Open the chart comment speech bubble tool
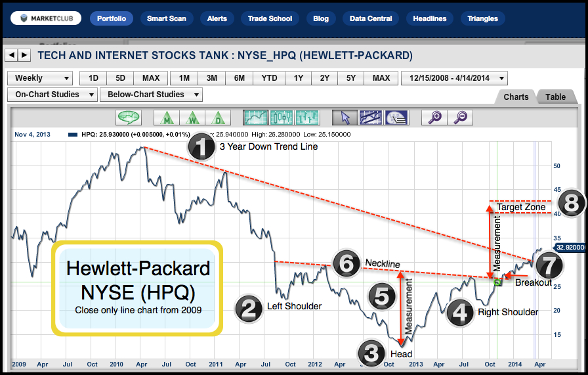588x375 pixels. [x=129, y=118]
